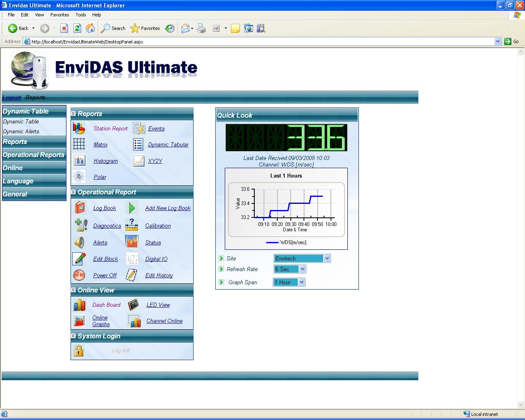The height and width of the screenshot is (420, 525).
Task: Select the Matrix grid icon
Action: pos(79,144)
